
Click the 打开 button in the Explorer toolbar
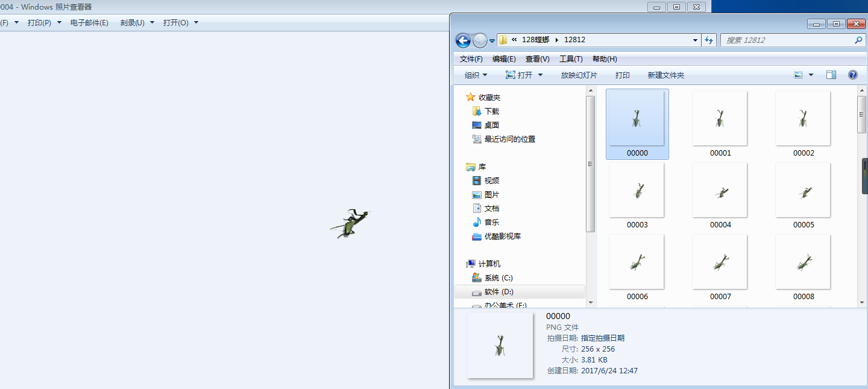pos(519,75)
